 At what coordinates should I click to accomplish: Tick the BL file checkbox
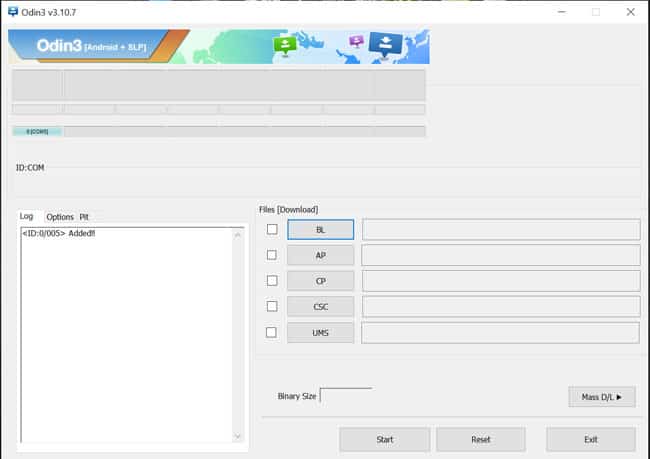(272, 229)
